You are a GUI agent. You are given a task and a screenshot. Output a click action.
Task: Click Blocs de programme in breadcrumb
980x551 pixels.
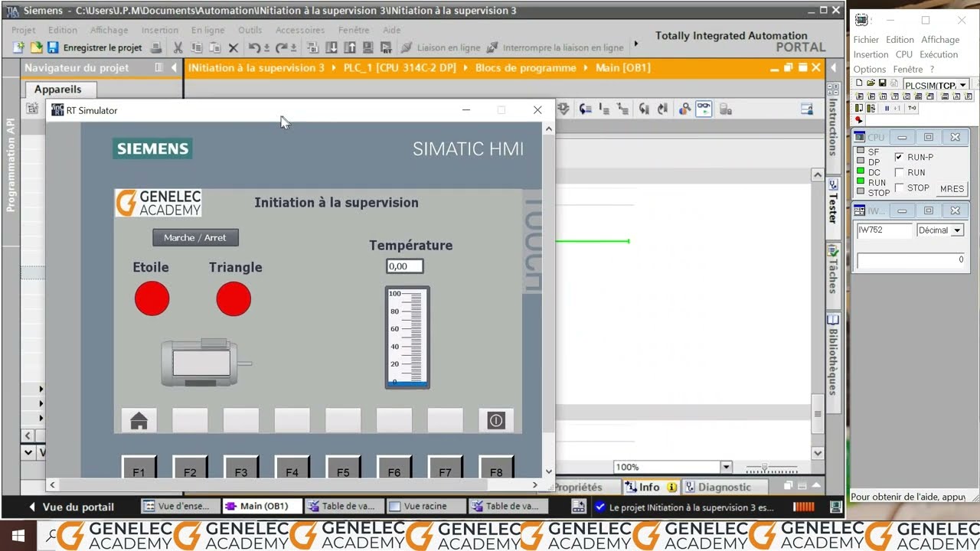tap(525, 67)
